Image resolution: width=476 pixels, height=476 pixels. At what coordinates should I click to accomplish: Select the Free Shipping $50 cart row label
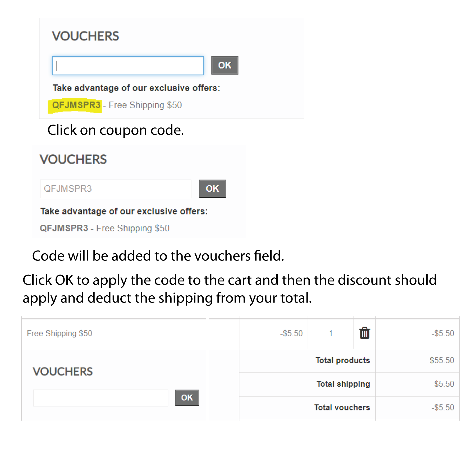click(x=59, y=333)
